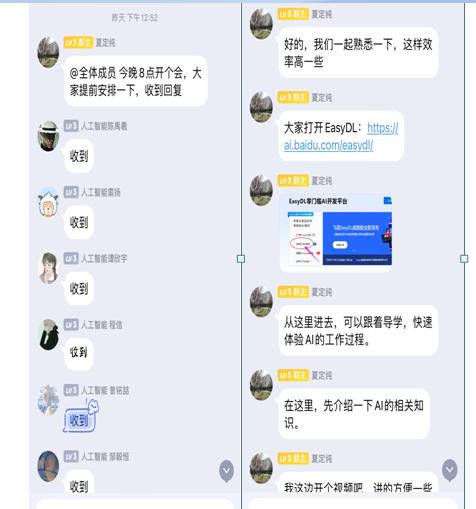
Task: Click the message input box under left chat
Action: (x=135, y=504)
